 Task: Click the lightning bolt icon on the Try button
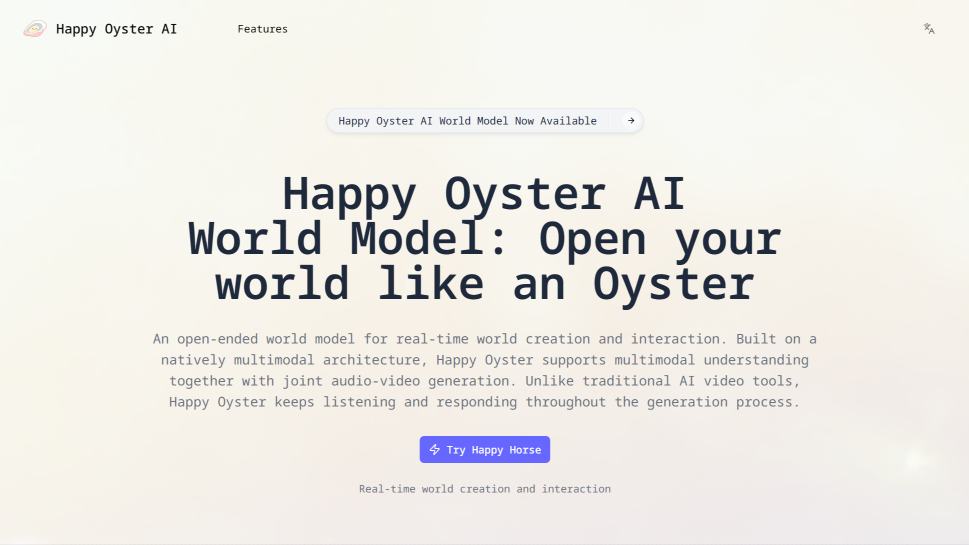[x=435, y=450]
